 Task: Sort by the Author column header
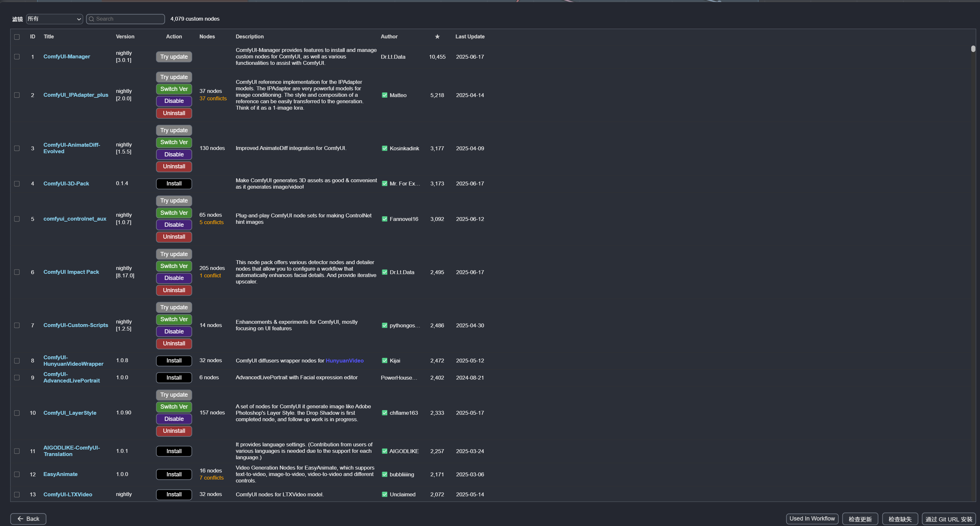[389, 36]
